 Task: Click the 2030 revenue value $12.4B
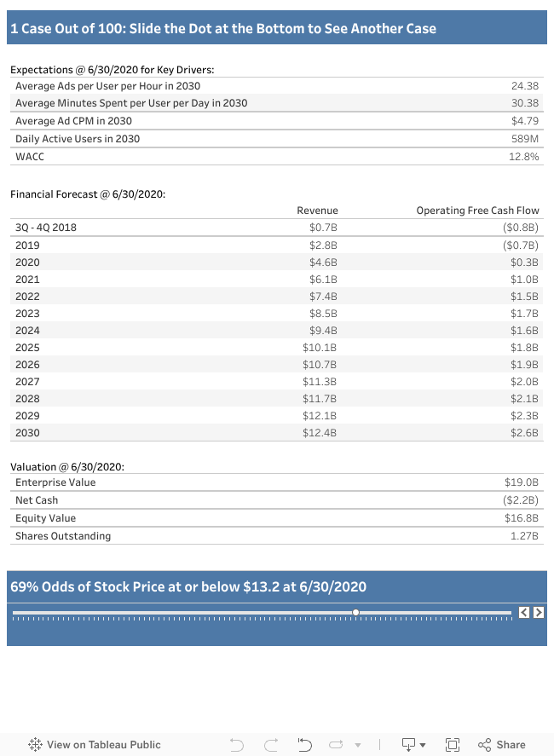[x=320, y=433]
